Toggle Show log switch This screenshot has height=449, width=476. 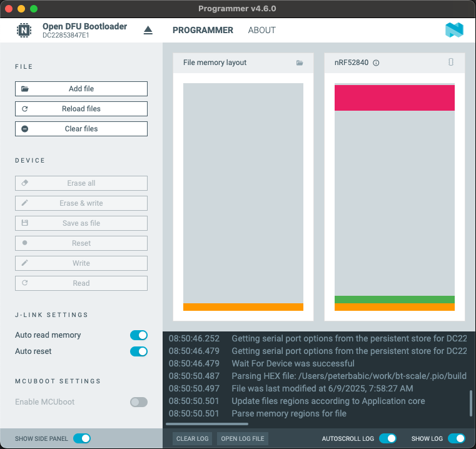(457, 438)
